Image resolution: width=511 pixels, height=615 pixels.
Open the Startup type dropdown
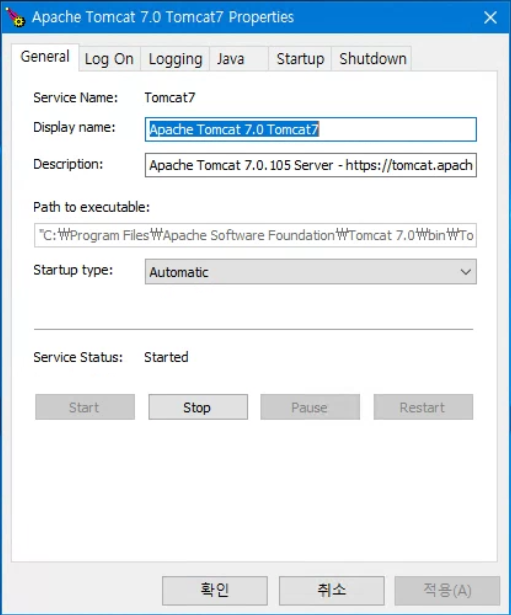point(311,271)
